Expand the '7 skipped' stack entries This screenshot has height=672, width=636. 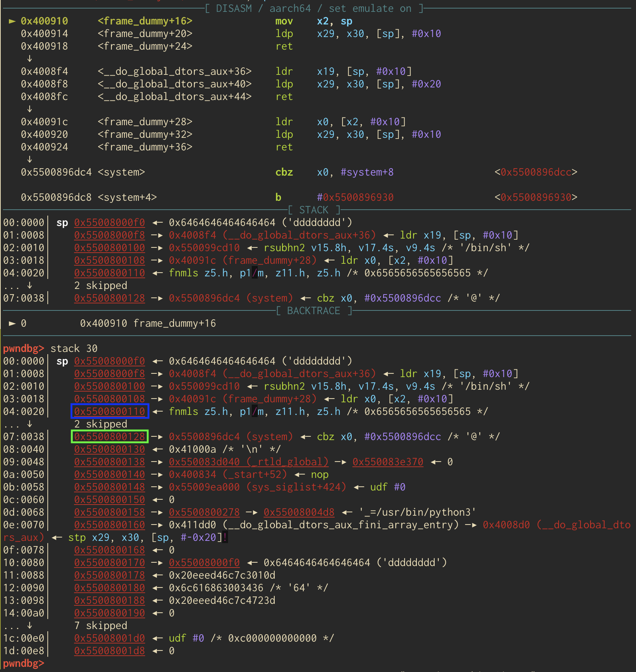coord(101,625)
